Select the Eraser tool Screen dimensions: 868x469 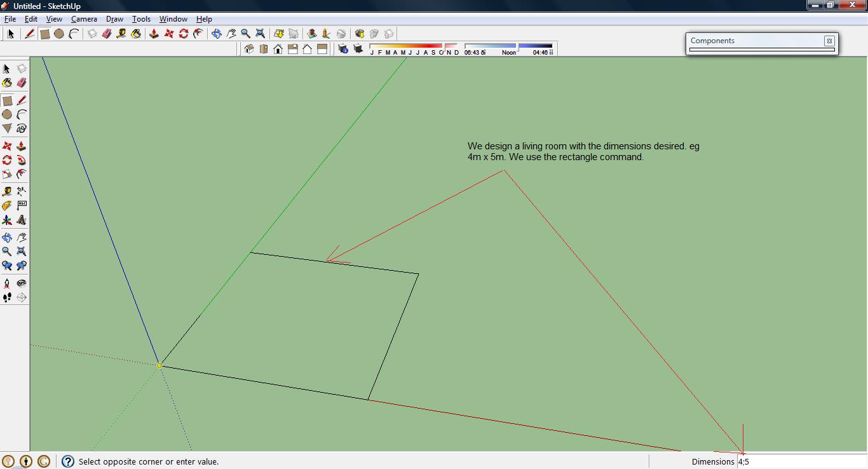click(22, 83)
